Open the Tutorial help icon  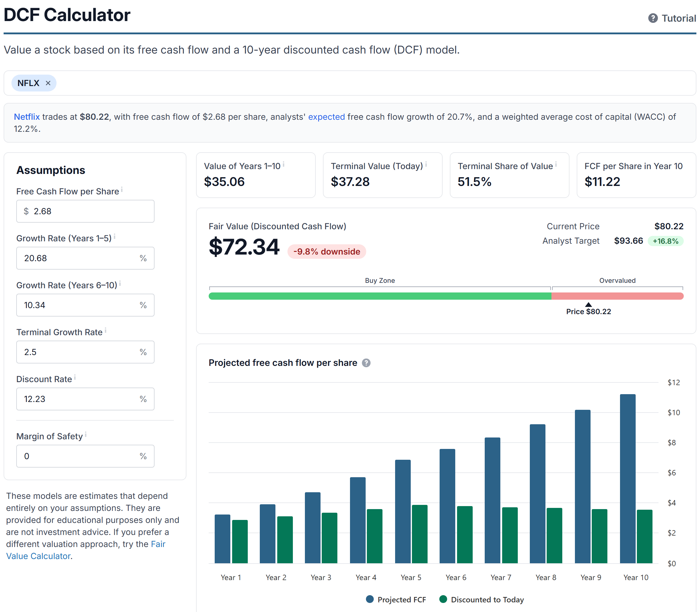(x=652, y=18)
